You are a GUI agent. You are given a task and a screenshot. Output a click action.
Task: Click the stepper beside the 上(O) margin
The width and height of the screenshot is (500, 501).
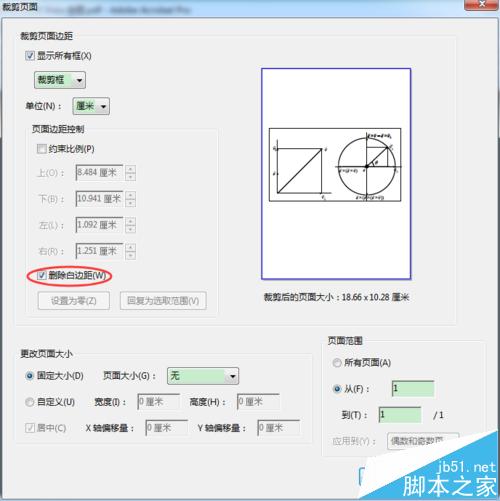point(130,173)
